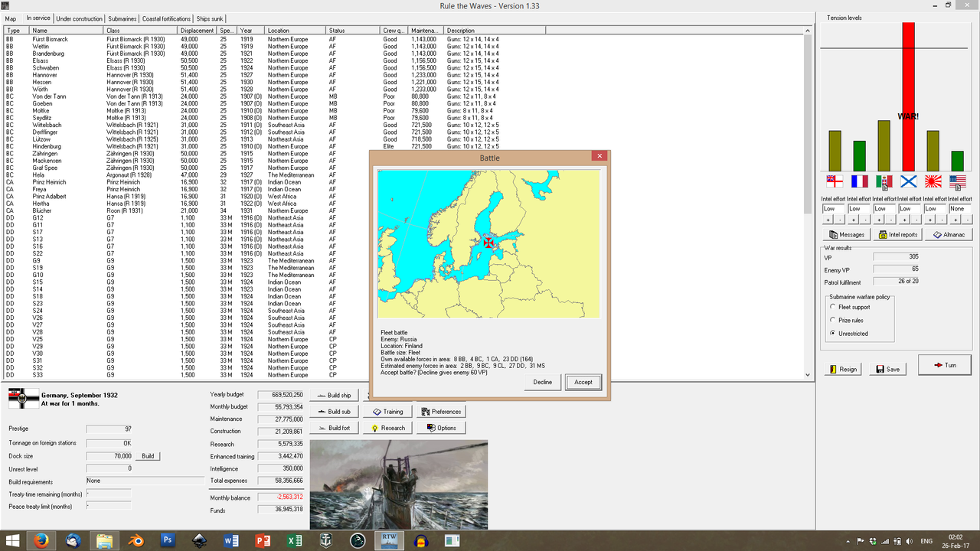Open the Almanac
The height and width of the screenshot is (551, 980).
[949, 234]
